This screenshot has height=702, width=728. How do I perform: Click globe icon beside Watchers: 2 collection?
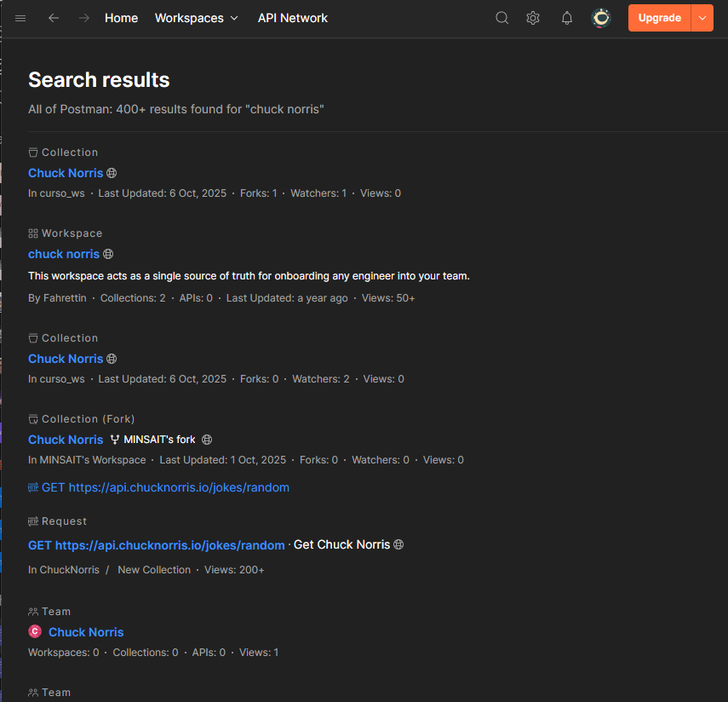[112, 359]
